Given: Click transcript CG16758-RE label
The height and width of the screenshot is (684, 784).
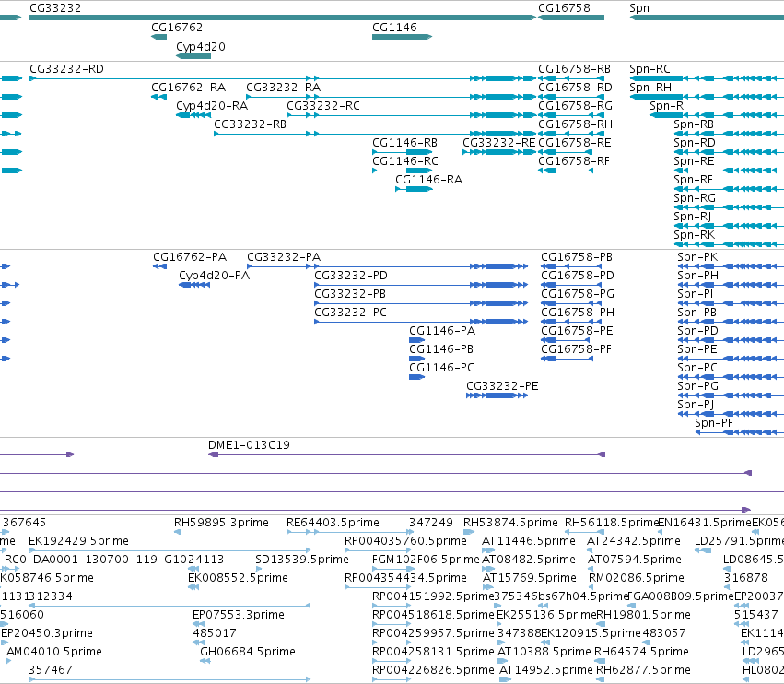Looking at the screenshot, I should 575,143.
